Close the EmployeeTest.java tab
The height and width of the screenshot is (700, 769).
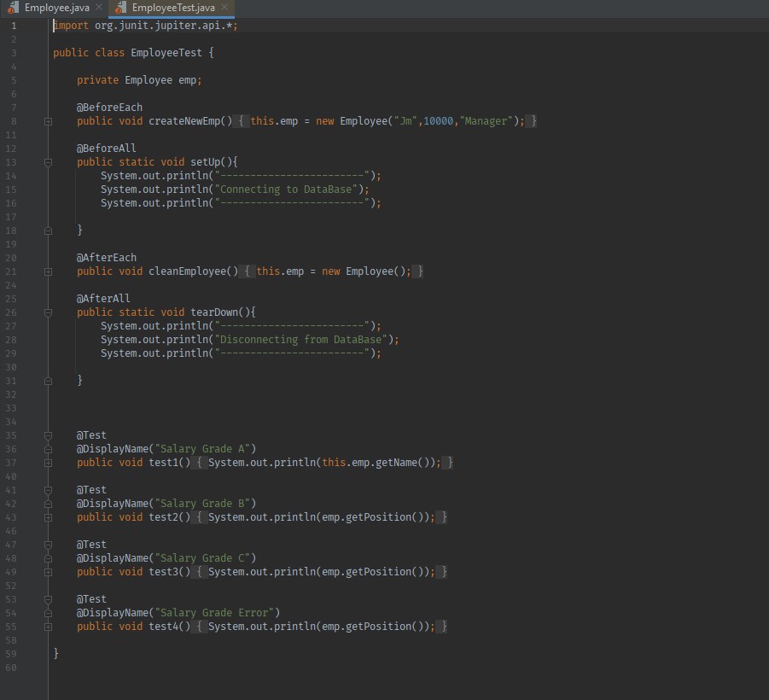pos(224,8)
